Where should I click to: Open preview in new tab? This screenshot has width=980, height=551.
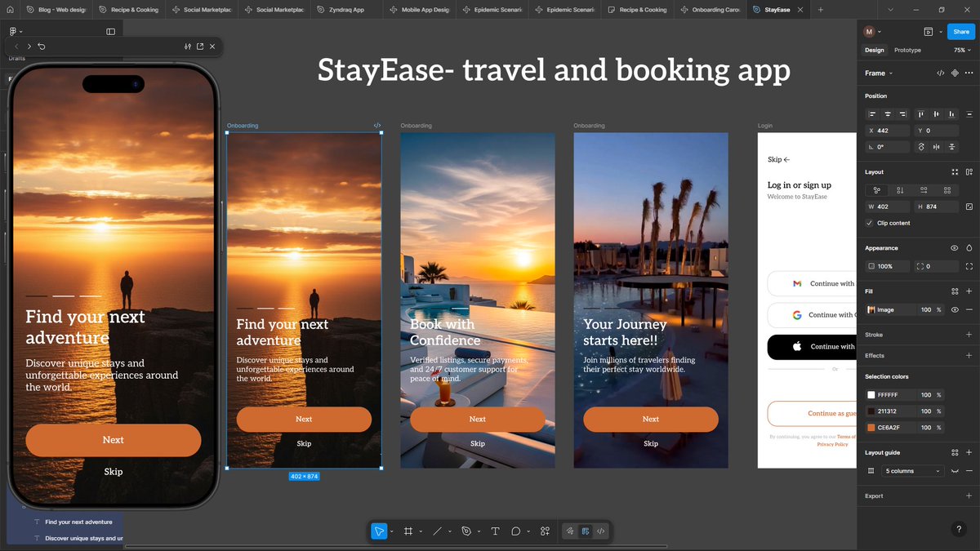(200, 47)
